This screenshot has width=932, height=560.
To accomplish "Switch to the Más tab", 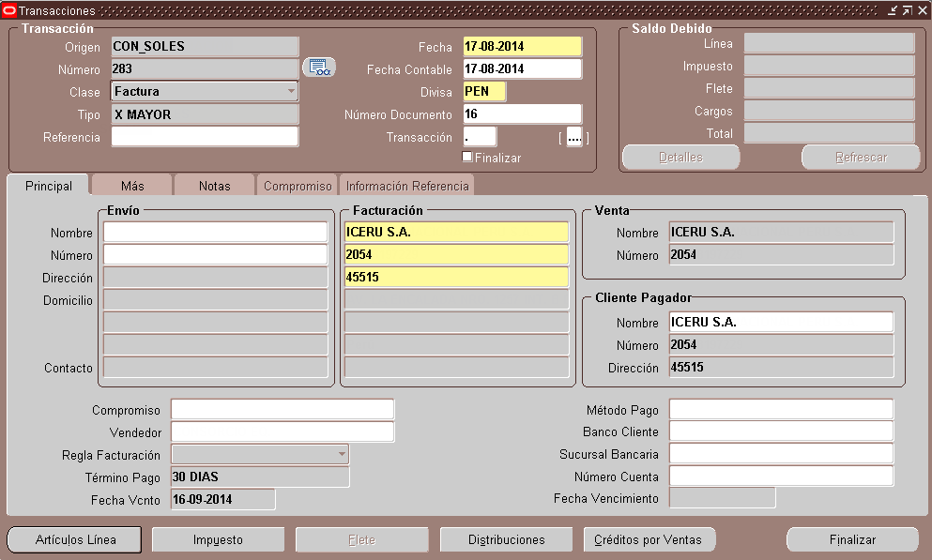I will (x=130, y=185).
